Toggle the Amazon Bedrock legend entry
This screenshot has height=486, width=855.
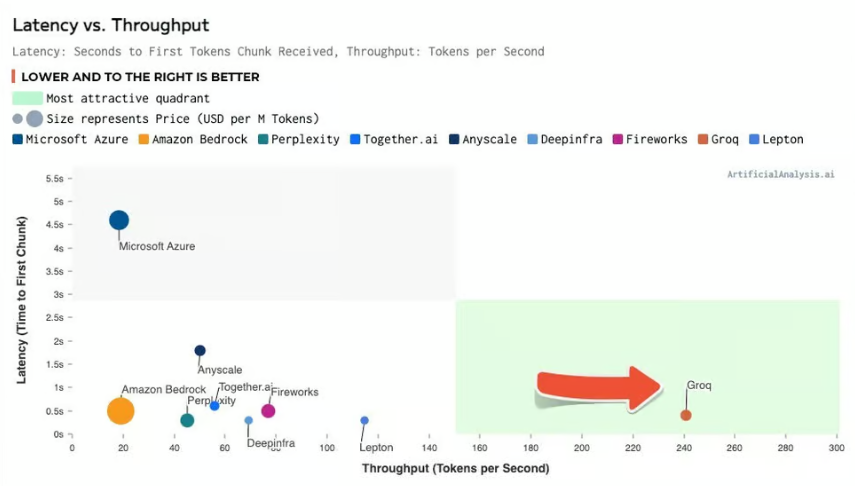click(x=193, y=139)
